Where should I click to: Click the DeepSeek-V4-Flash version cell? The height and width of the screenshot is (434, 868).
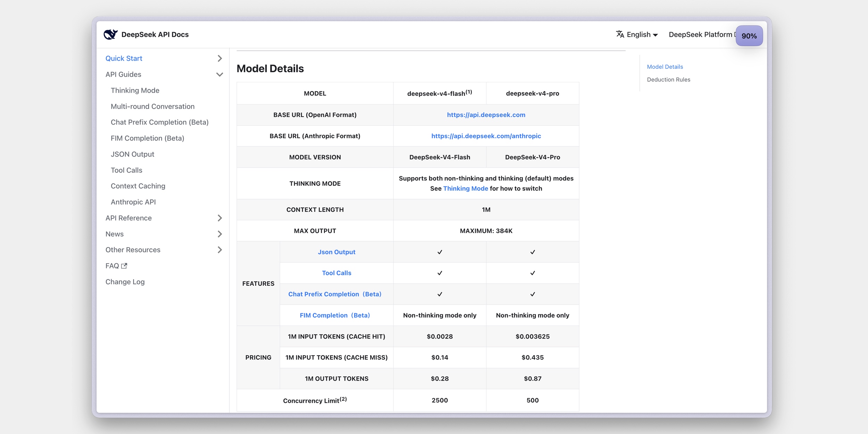[x=440, y=157]
